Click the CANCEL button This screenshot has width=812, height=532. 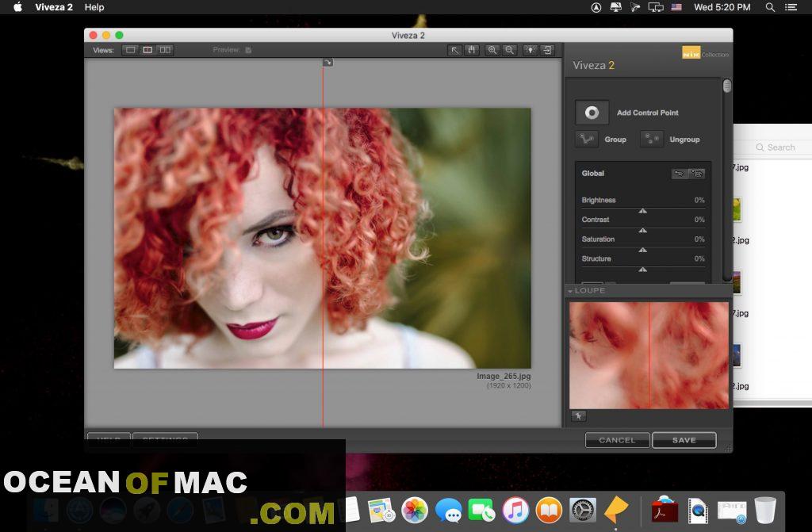(617, 440)
